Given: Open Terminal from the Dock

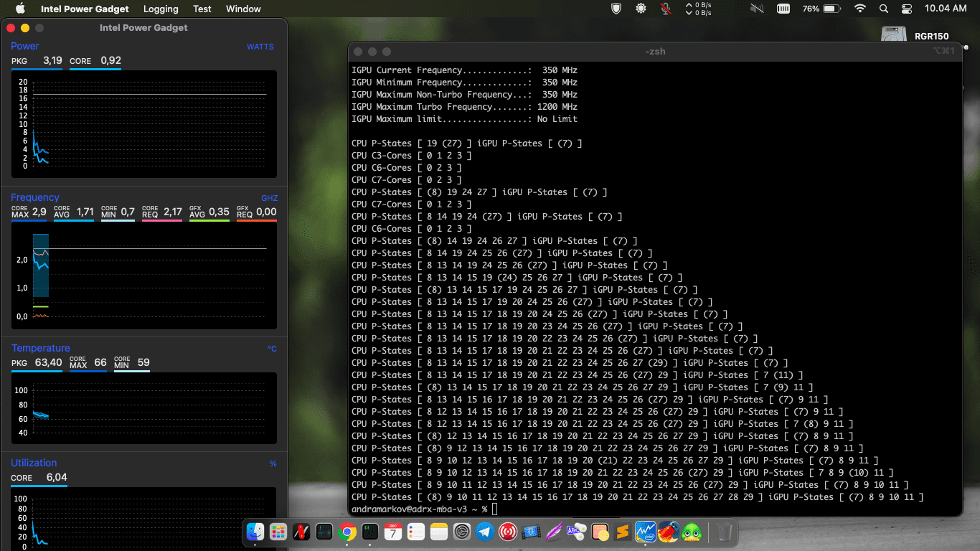Looking at the screenshot, I should click(370, 532).
